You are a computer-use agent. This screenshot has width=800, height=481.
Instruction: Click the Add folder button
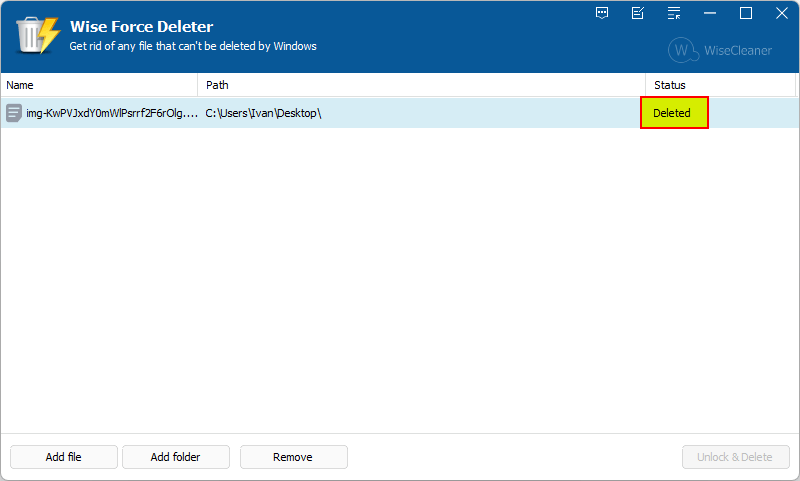pos(176,457)
